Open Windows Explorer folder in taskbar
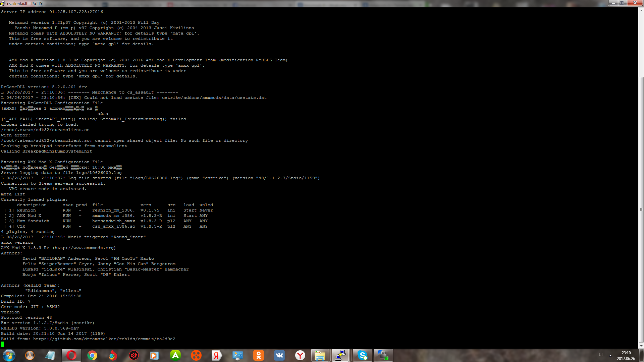Screen dimensions: 644x362 coord(320,355)
